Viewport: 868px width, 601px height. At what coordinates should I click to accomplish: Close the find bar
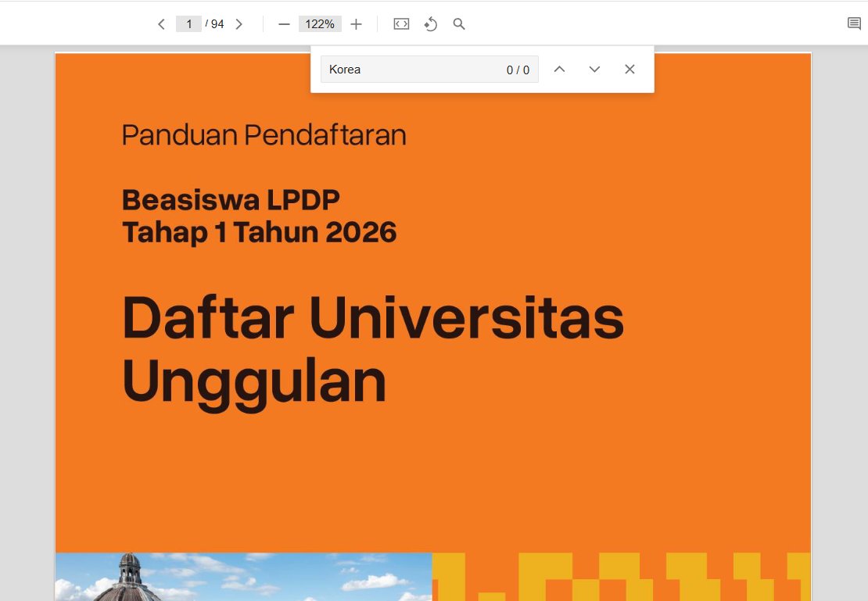(x=629, y=70)
